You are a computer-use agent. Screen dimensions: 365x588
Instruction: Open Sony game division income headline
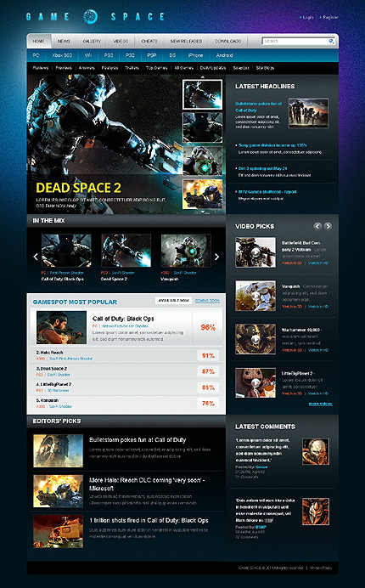pos(272,145)
